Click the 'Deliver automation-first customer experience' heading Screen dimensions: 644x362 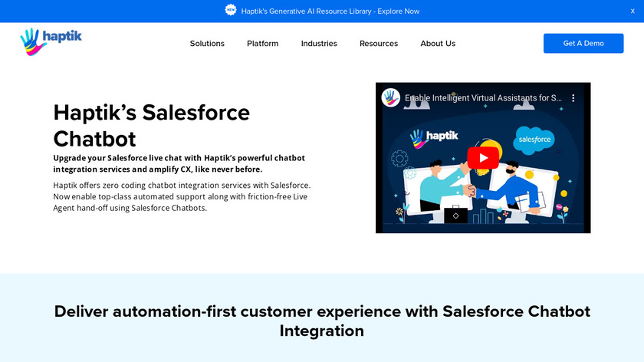point(322,321)
